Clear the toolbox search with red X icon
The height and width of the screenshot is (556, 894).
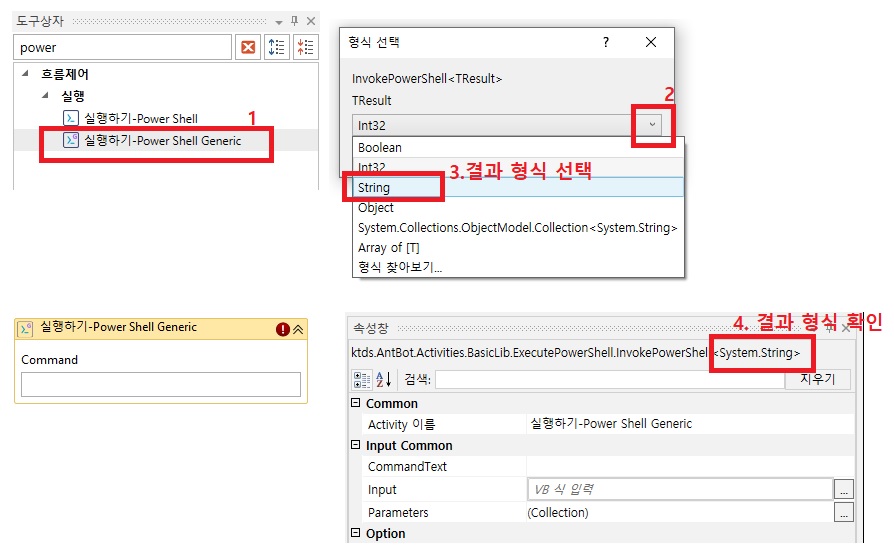(x=248, y=47)
